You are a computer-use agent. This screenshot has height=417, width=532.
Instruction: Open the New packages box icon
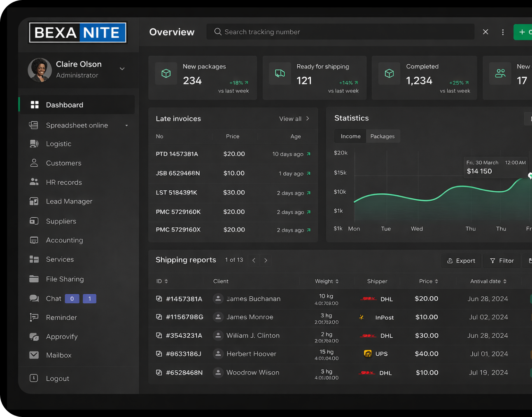[166, 73]
